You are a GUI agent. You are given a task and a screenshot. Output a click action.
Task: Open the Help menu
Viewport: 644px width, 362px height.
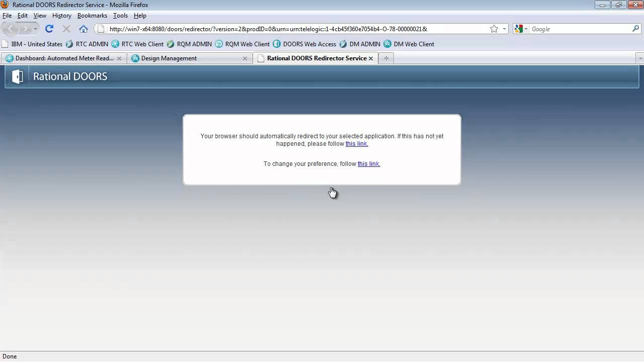(140, 16)
